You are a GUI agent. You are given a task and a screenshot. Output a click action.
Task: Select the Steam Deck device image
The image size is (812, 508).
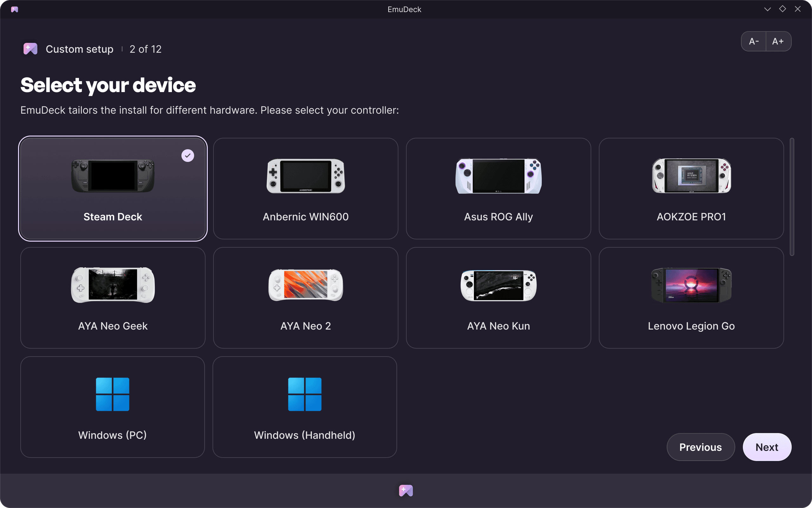pyautogui.click(x=113, y=176)
